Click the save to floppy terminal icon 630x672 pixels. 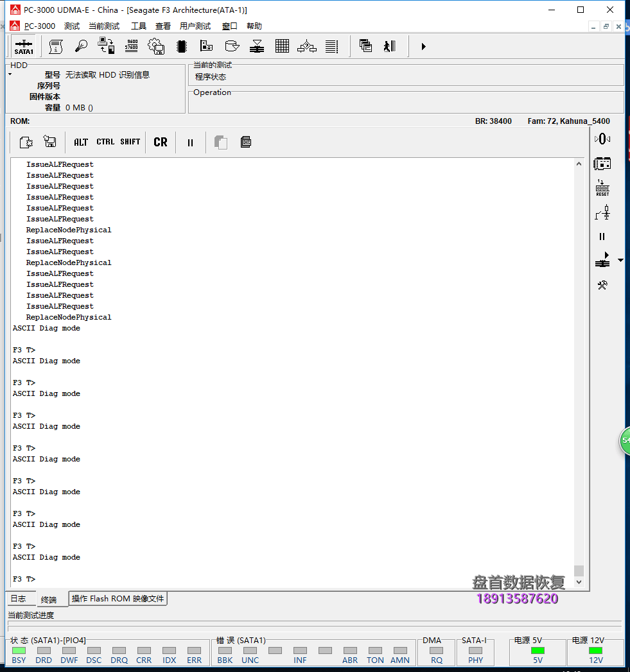coord(49,141)
